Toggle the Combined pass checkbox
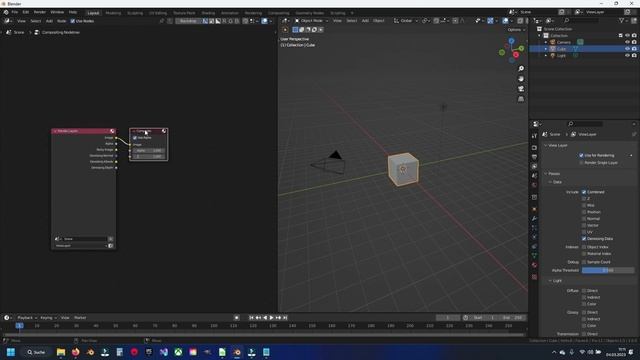Viewport: 640px width, 360px height. [x=584, y=192]
